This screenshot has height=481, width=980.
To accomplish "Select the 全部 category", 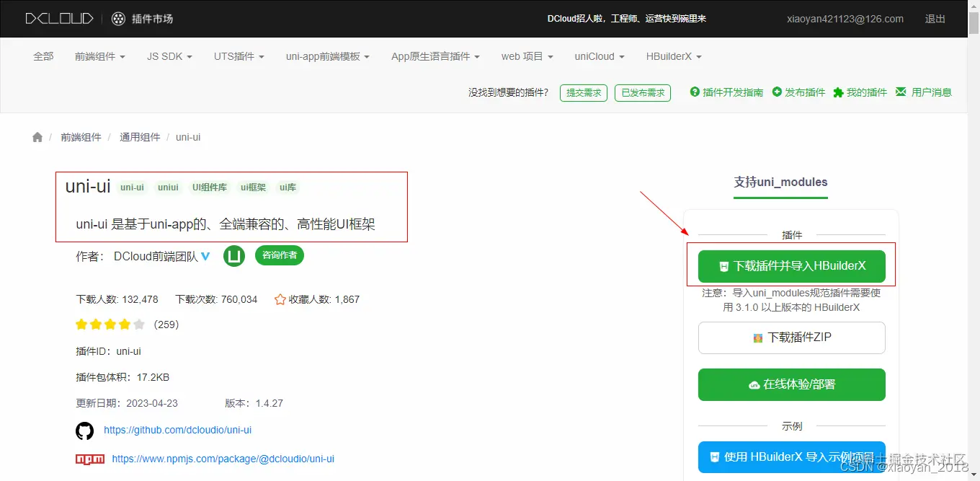I will coord(43,56).
